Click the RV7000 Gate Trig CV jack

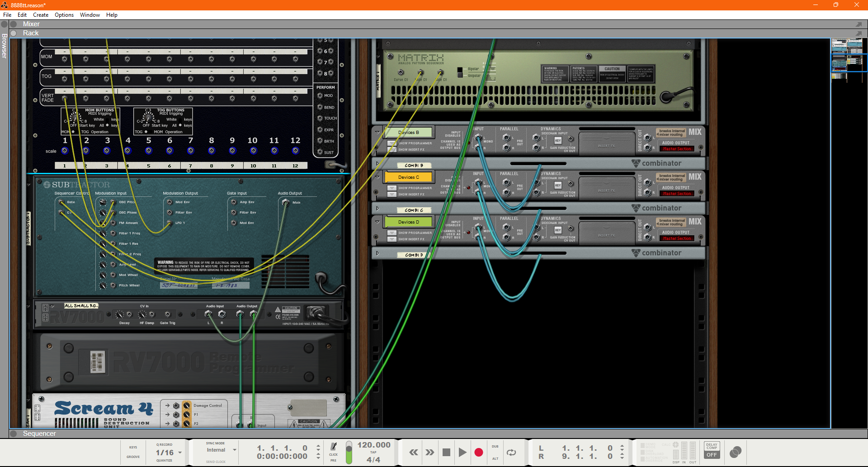pos(168,315)
